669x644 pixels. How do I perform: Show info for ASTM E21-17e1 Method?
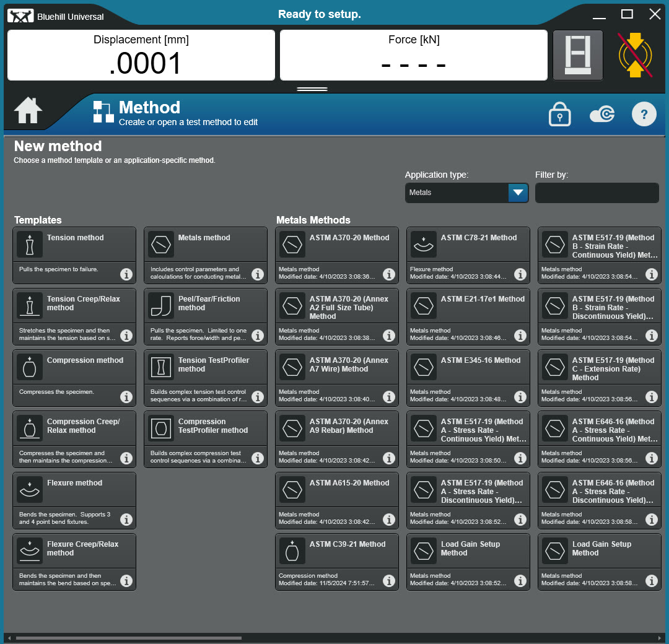[x=520, y=336]
